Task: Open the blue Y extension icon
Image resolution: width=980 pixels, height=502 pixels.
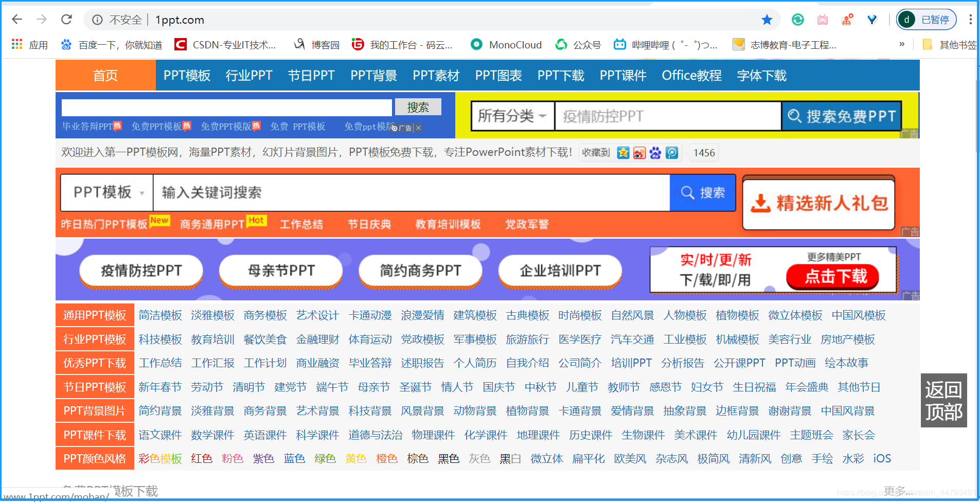Action: (x=872, y=20)
